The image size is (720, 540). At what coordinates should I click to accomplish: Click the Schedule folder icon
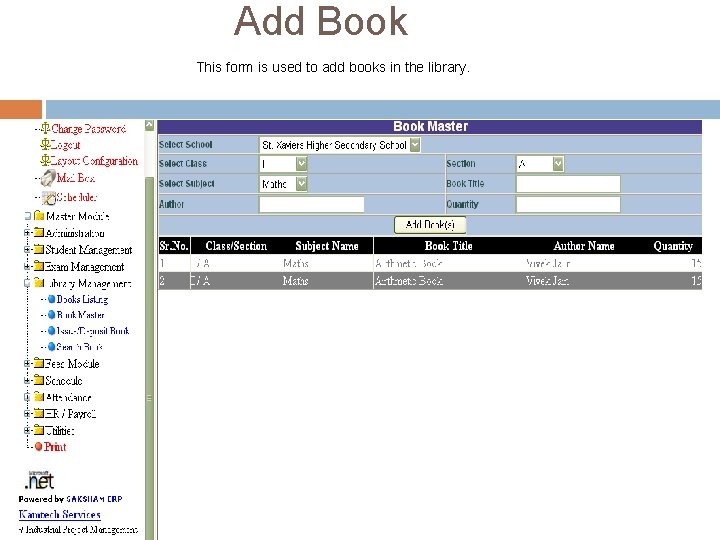click(39, 380)
